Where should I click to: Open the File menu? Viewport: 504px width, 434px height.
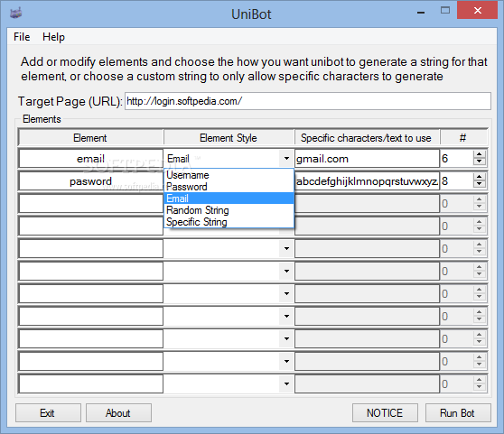coord(22,37)
